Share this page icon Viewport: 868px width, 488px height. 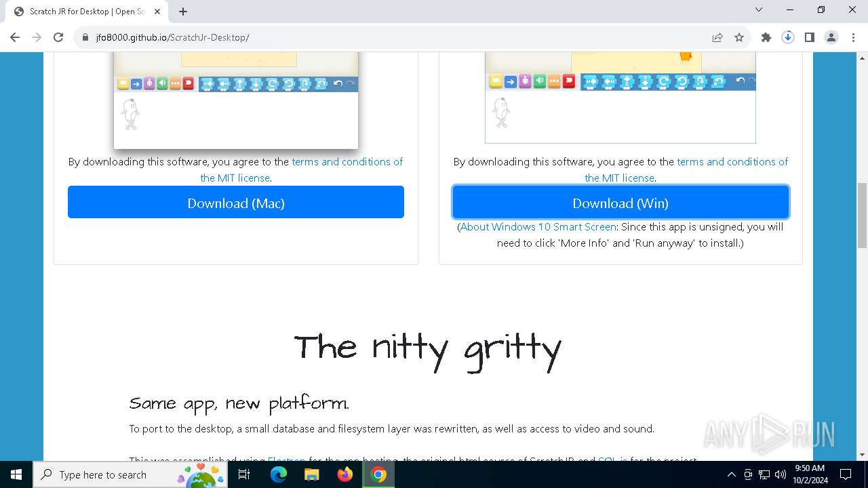[717, 38]
